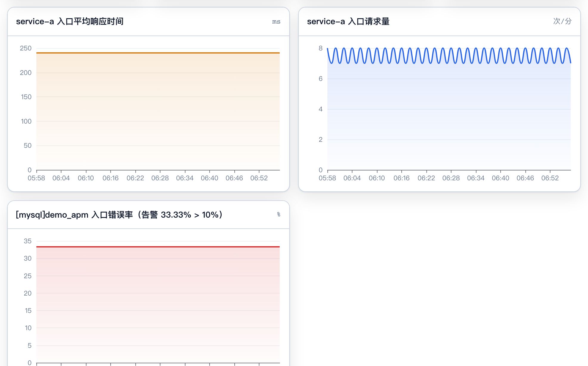
Task: Click the 20 y-axis label in error rate chart
Action: click(x=28, y=293)
